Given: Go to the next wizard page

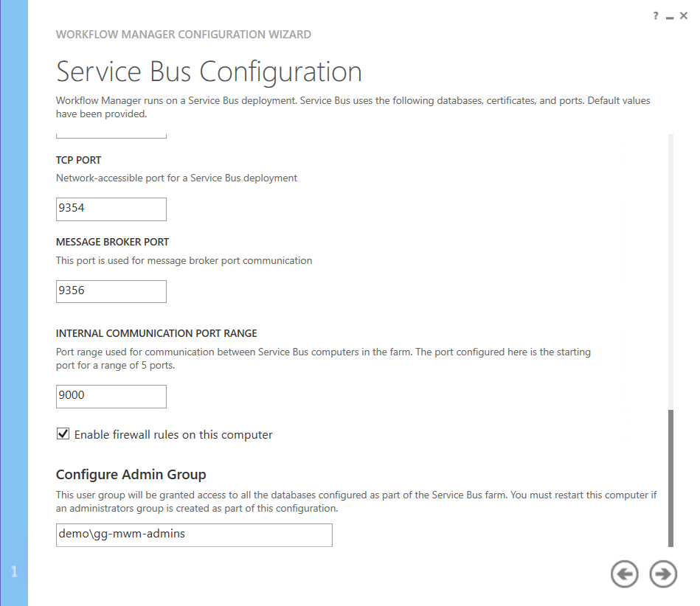Looking at the screenshot, I should coord(663,574).
